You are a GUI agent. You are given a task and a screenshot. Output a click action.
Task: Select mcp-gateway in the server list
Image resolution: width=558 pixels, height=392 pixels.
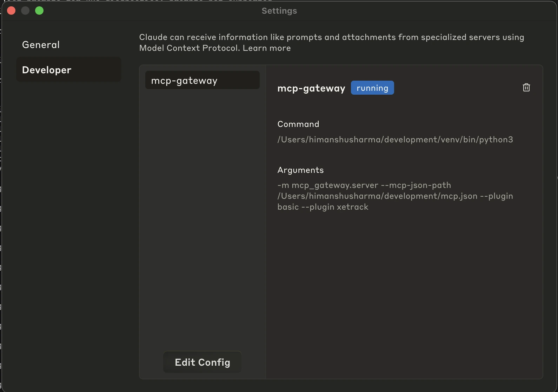202,80
